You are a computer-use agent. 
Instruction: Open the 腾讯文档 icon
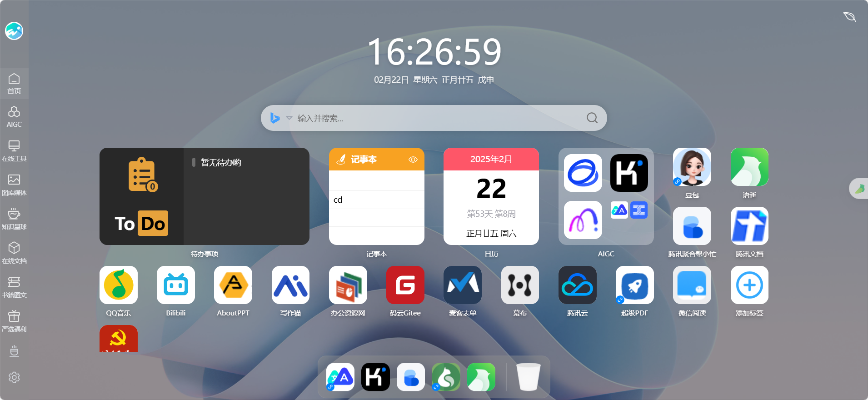click(x=749, y=226)
